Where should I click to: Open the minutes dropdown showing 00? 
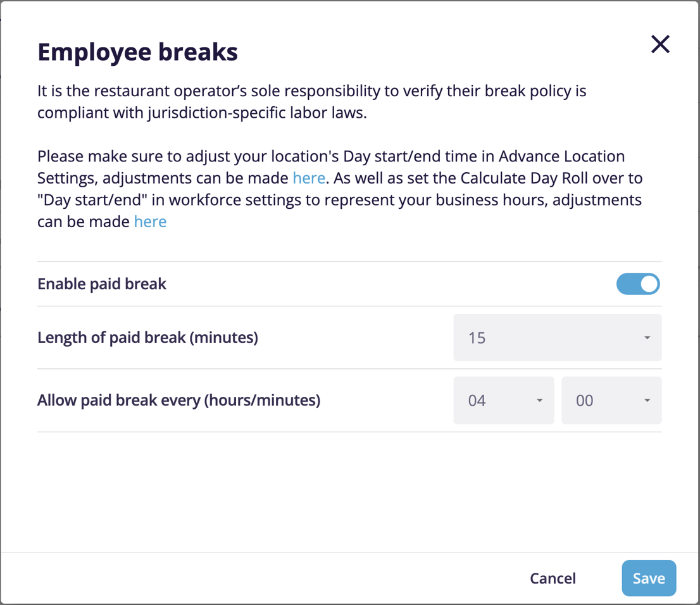coord(611,400)
